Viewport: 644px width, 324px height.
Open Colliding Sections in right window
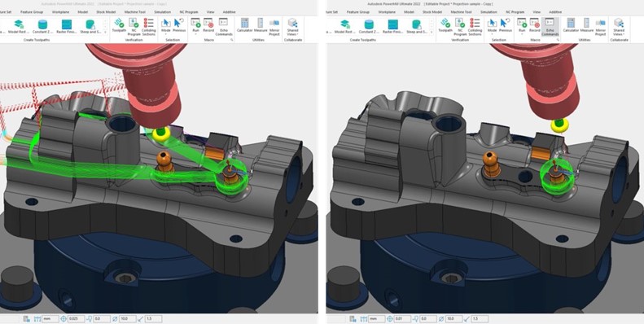click(475, 27)
